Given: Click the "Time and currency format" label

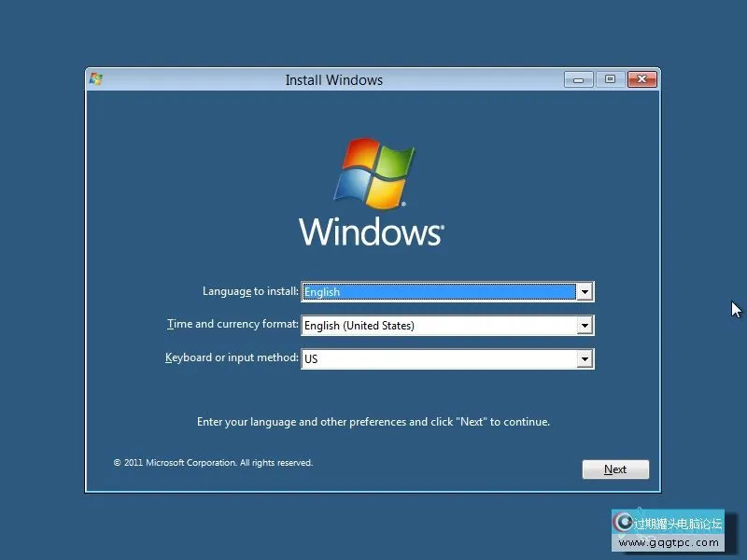Looking at the screenshot, I should coord(233,325).
